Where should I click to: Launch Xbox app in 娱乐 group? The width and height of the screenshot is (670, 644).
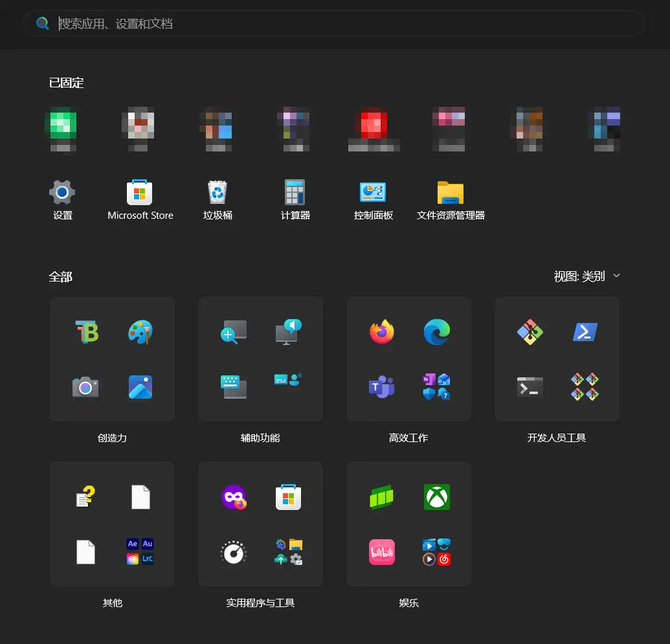(437, 496)
